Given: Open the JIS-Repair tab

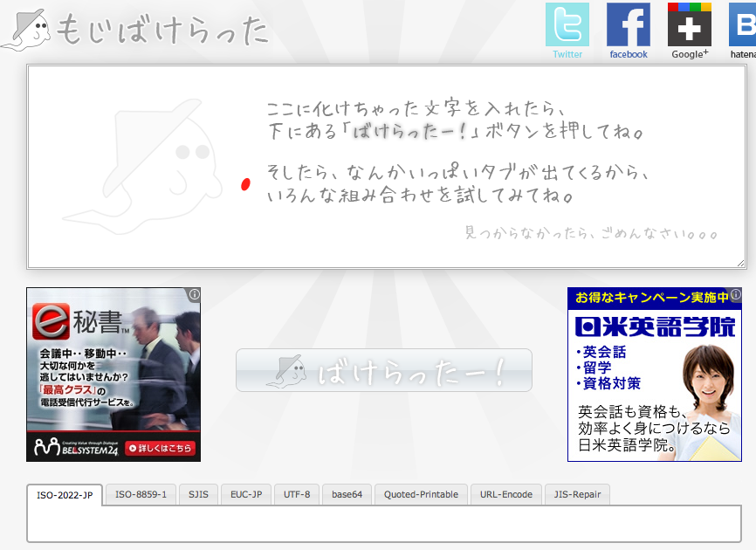Looking at the screenshot, I should pos(577,494).
